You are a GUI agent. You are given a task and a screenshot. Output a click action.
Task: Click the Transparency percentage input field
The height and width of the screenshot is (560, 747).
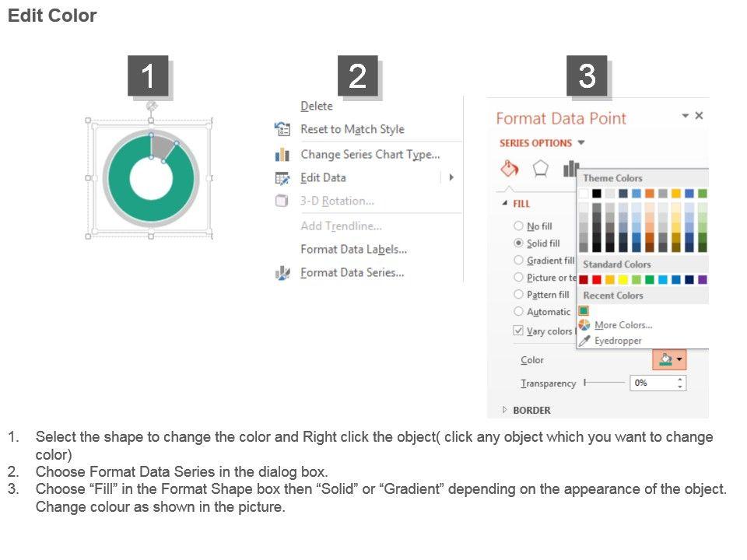tap(652, 383)
